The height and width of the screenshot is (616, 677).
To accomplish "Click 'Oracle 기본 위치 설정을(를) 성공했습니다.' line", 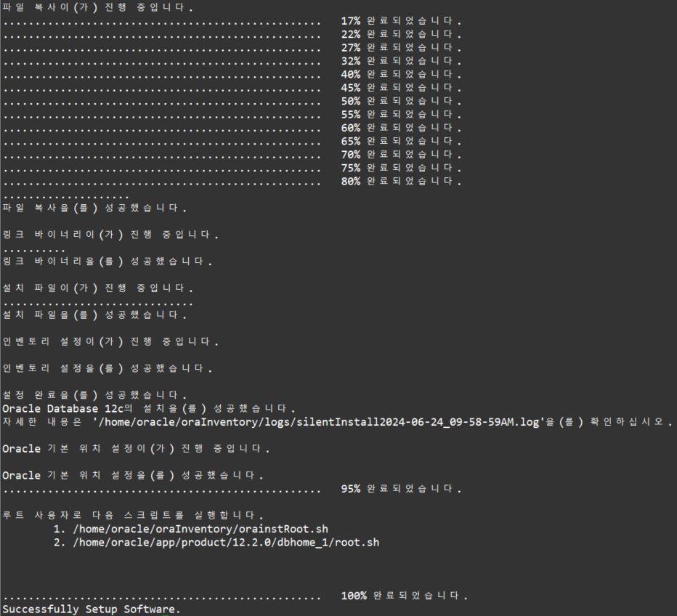I will pyautogui.click(x=133, y=476).
